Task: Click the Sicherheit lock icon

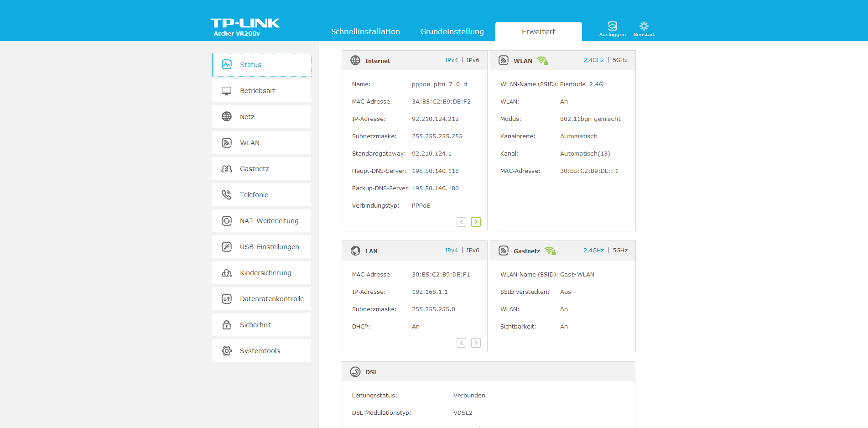Action: (226, 325)
